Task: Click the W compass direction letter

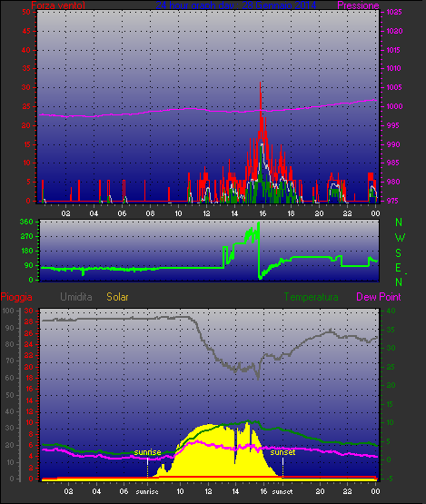Action: (x=400, y=238)
